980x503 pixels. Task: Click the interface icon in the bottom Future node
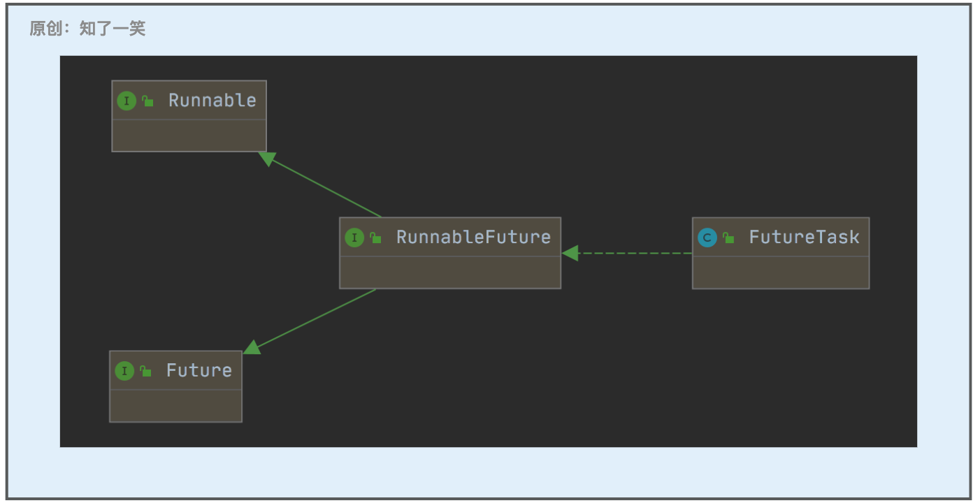tap(124, 371)
